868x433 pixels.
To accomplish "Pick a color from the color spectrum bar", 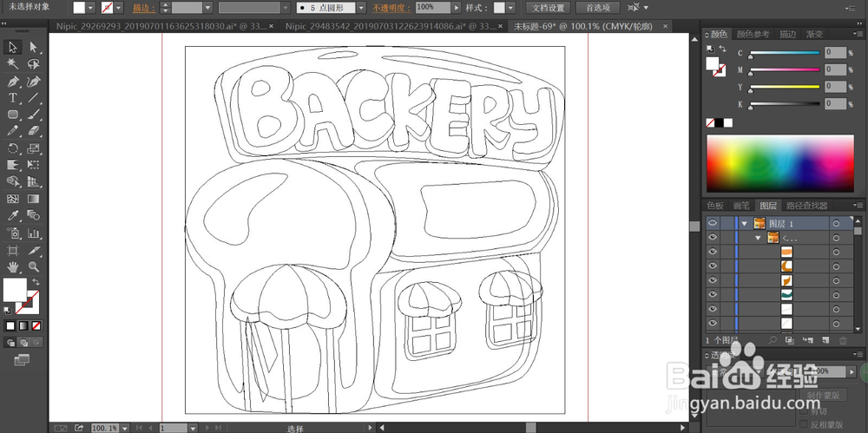I will coord(780,163).
